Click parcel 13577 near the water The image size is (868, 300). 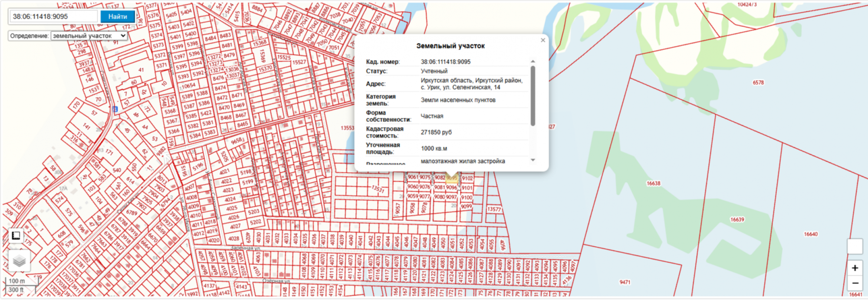click(x=494, y=209)
